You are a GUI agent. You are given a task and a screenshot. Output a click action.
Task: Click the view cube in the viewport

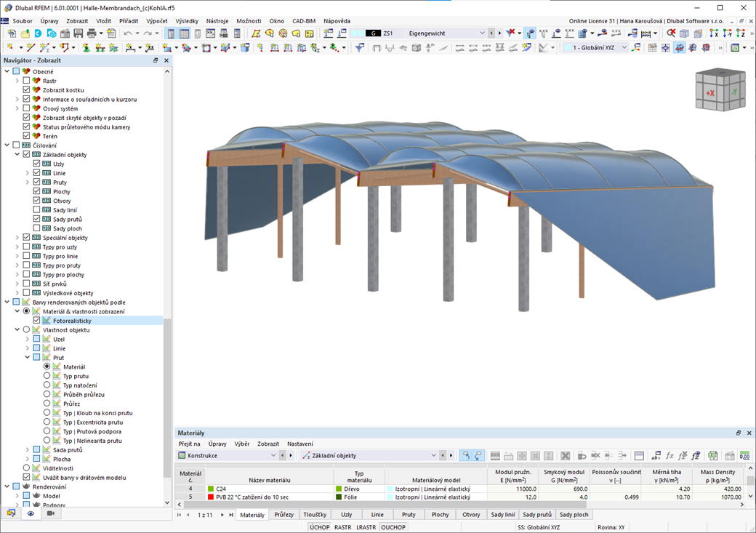point(720,89)
